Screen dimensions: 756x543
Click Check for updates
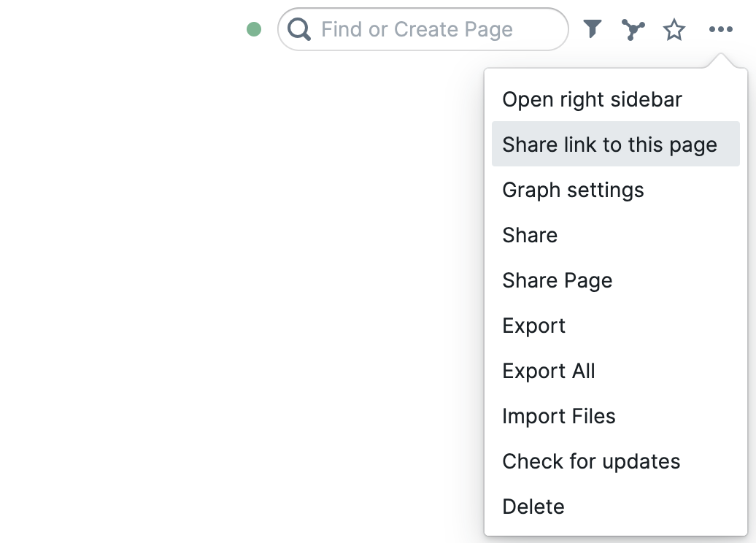click(591, 461)
